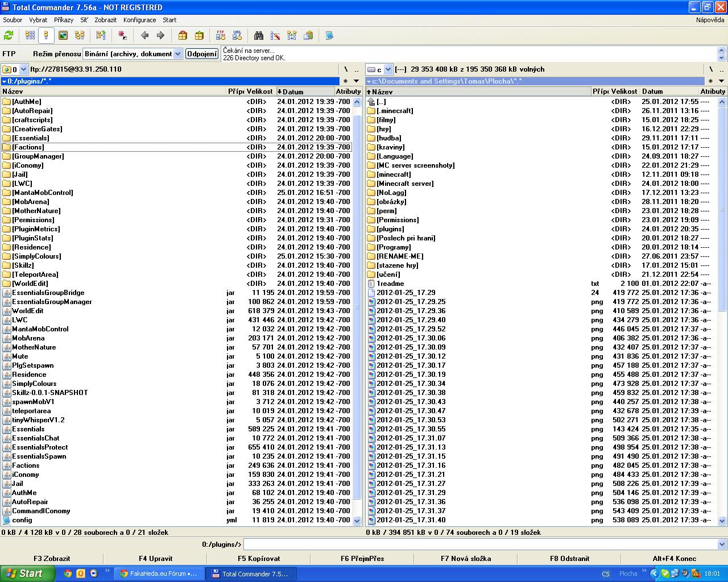Click the copy names to clipboard icon
Image resolution: width=728 pixels, height=582 pixels.
308,35
